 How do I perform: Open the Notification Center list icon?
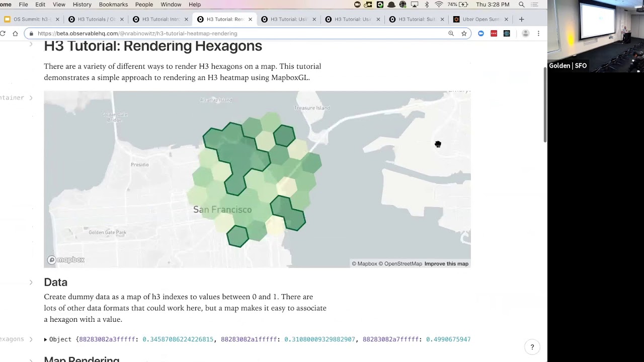pyautogui.click(x=535, y=5)
